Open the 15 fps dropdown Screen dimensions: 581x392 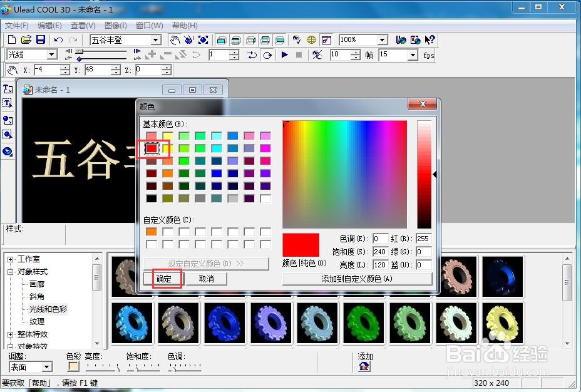point(413,55)
